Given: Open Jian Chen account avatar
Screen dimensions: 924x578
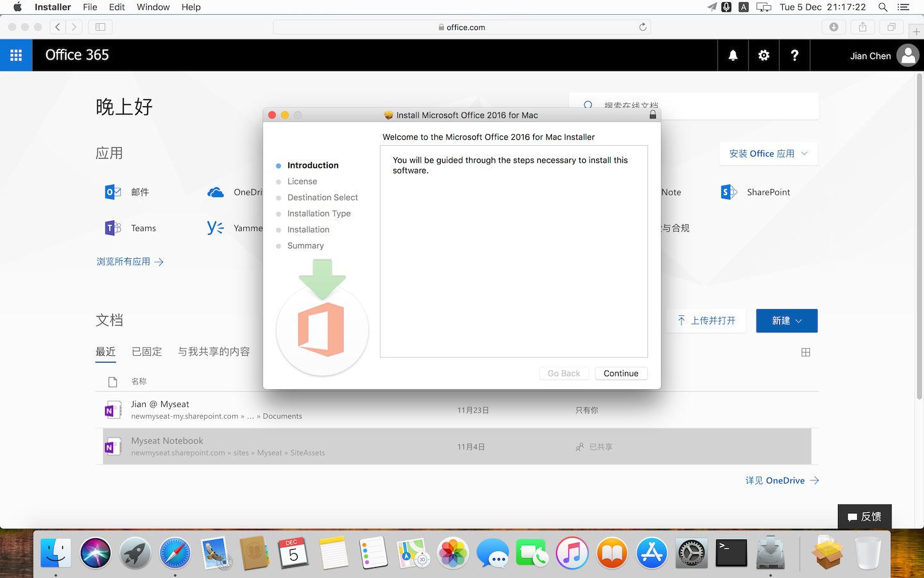Looking at the screenshot, I should pyautogui.click(x=908, y=55).
